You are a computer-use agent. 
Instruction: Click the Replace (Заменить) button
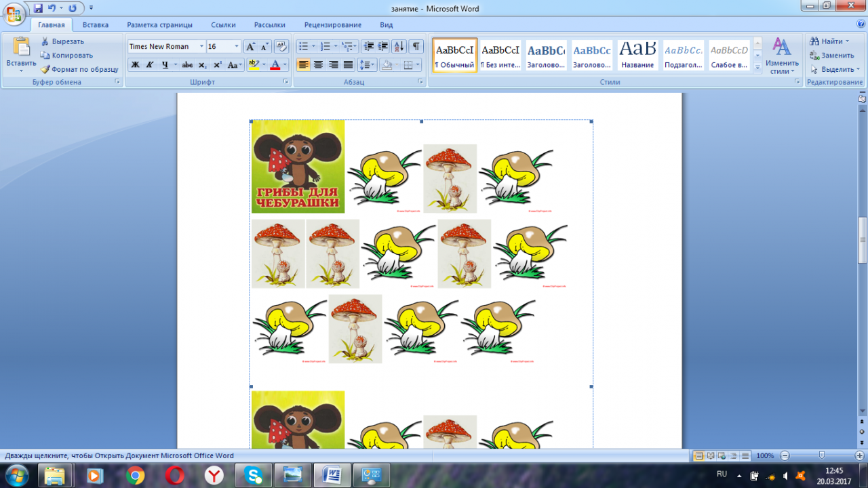[832, 55]
